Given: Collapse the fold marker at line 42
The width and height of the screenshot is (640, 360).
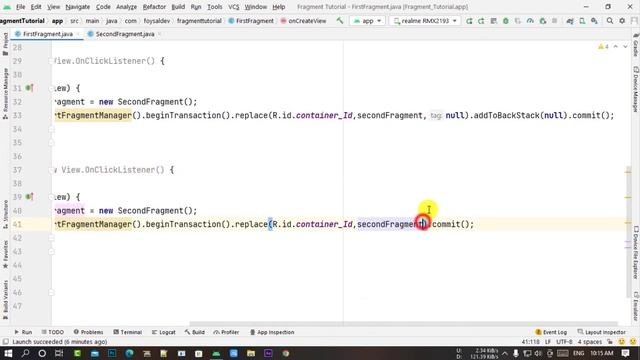Looking at the screenshot, I should [x=51, y=238].
